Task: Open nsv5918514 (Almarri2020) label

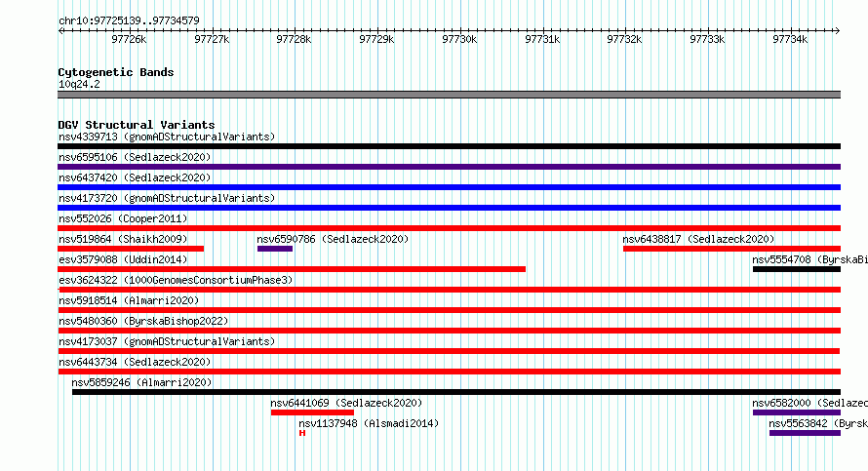Action: [129, 300]
